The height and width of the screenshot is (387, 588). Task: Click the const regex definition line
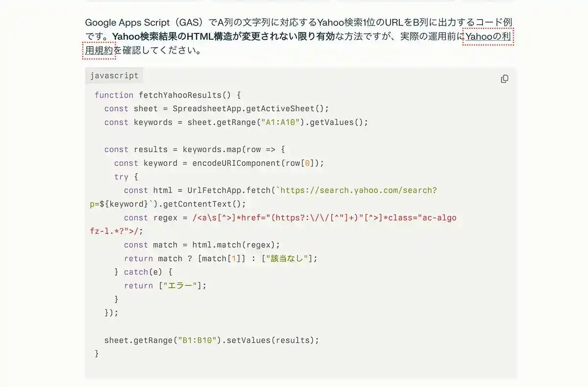290,218
